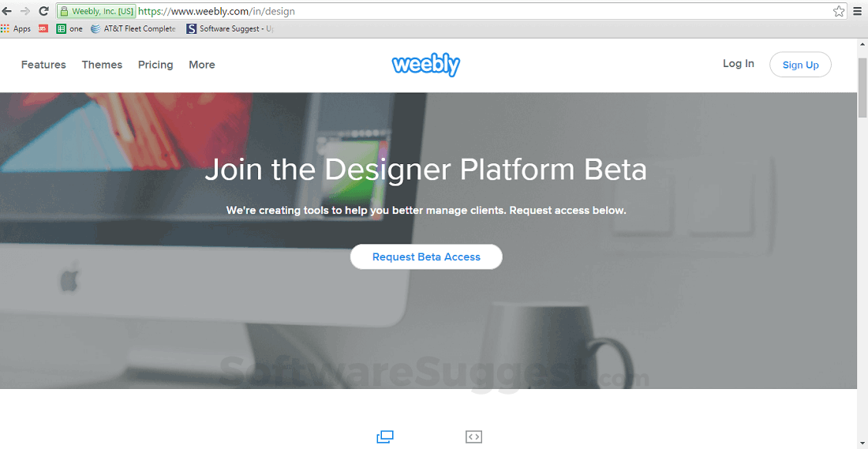Click the browser forward arrow
The height and width of the screenshot is (449, 868).
coord(25,11)
